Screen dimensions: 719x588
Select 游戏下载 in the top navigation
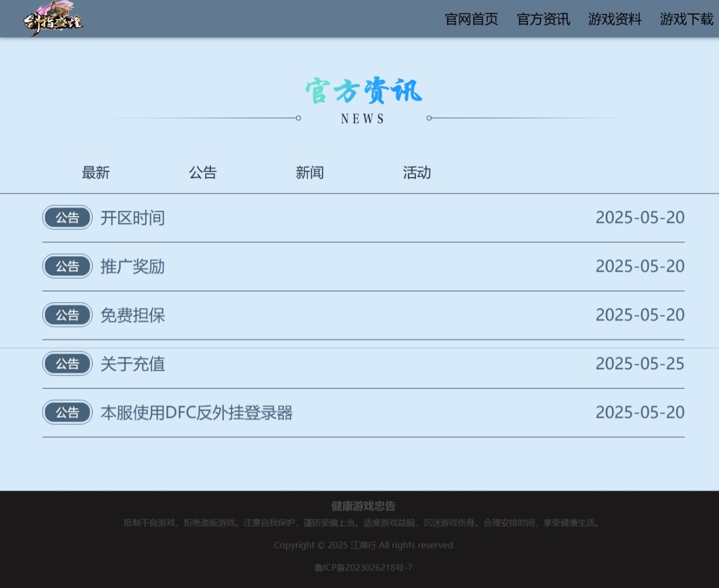coord(686,19)
